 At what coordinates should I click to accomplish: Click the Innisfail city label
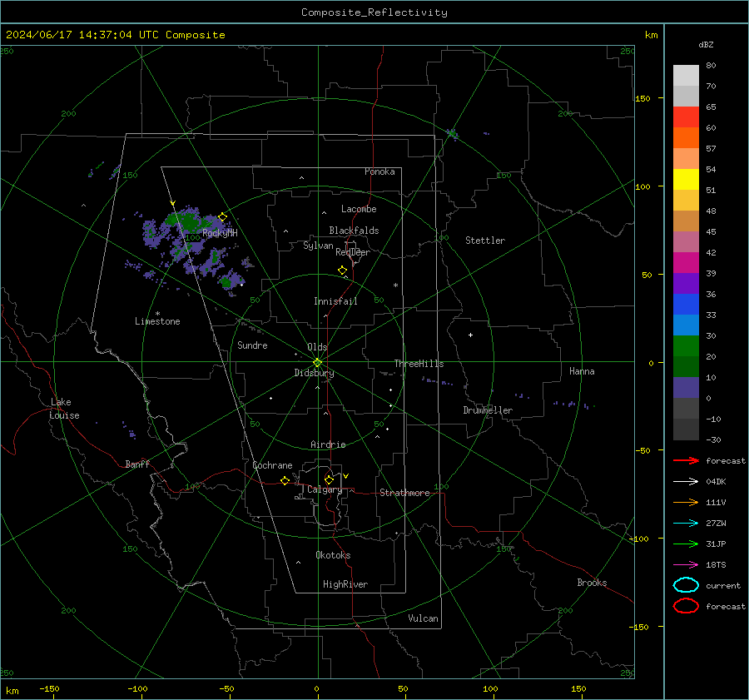[335, 301]
